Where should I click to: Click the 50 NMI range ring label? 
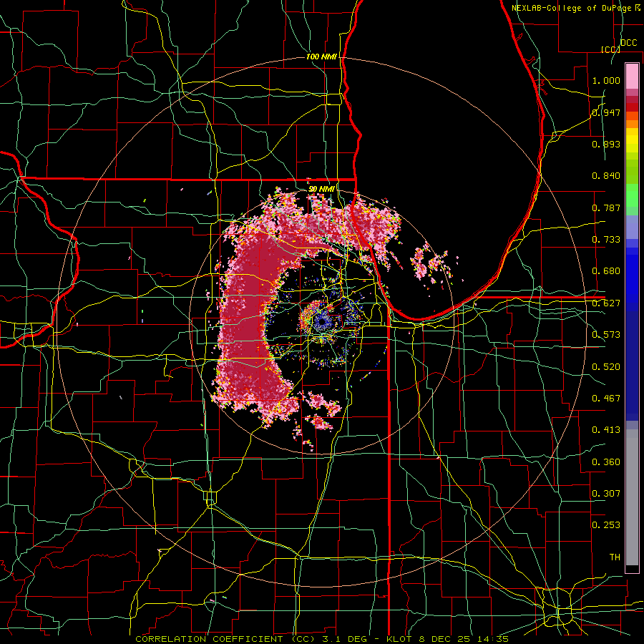coord(321,189)
